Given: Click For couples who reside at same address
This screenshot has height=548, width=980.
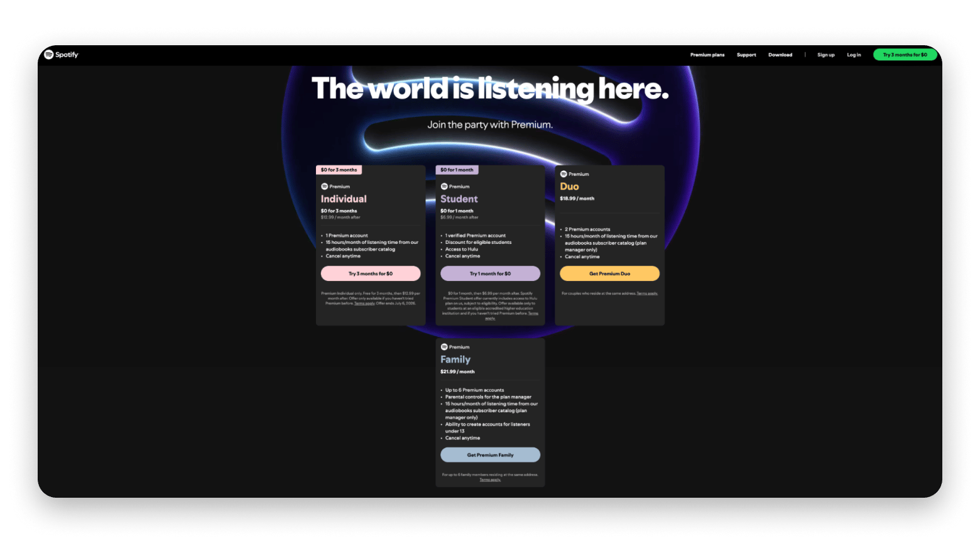Looking at the screenshot, I should 598,293.
